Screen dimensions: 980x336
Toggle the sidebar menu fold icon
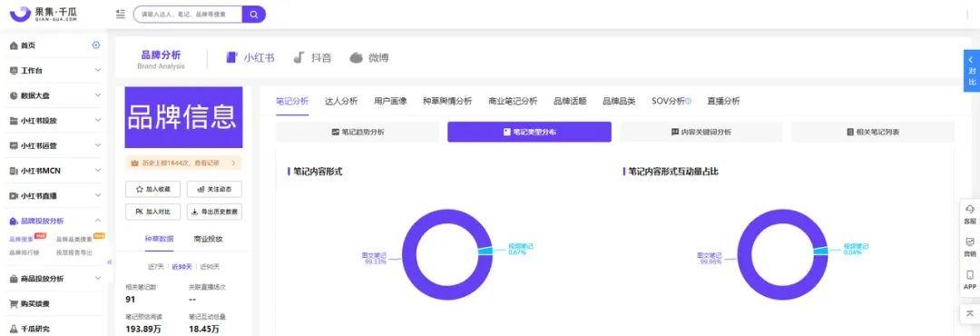121,14
